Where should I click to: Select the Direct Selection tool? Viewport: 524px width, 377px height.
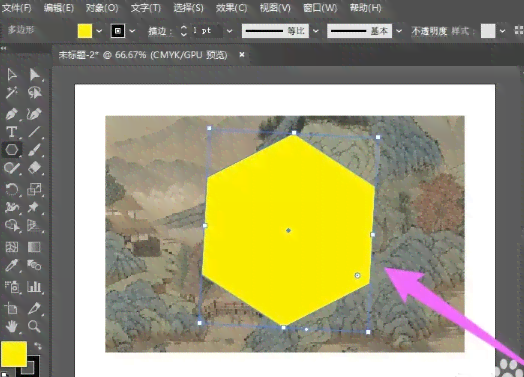[x=34, y=75]
